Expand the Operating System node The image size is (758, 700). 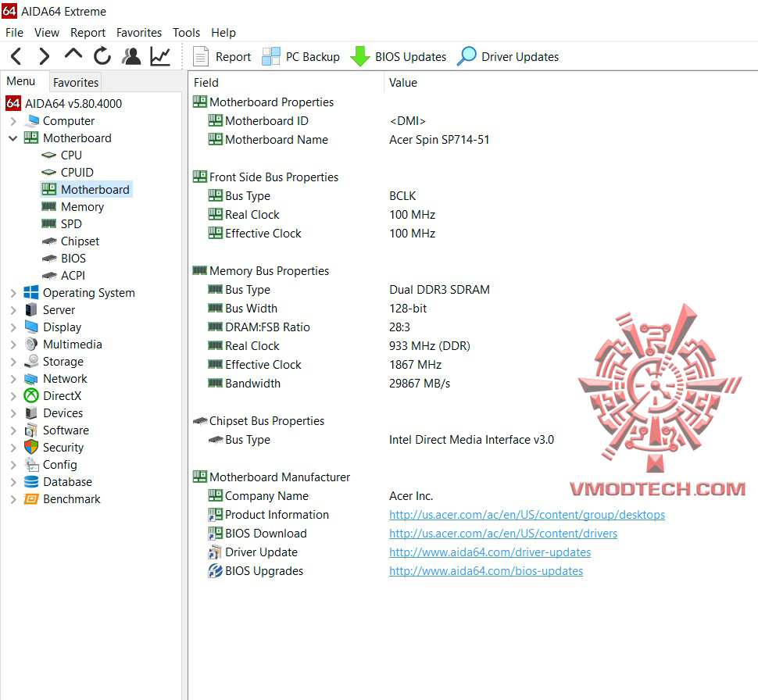coord(13,293)
